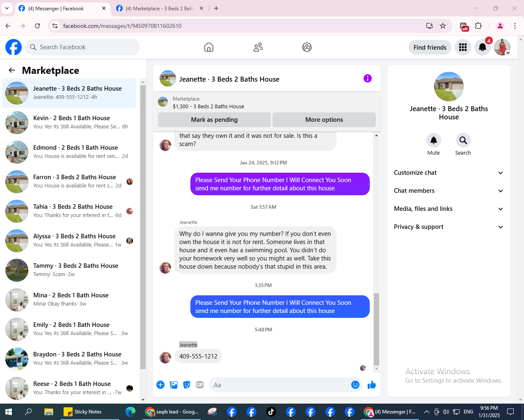Click the browser address bar URL
524x420 pixels.
[122, 26]
